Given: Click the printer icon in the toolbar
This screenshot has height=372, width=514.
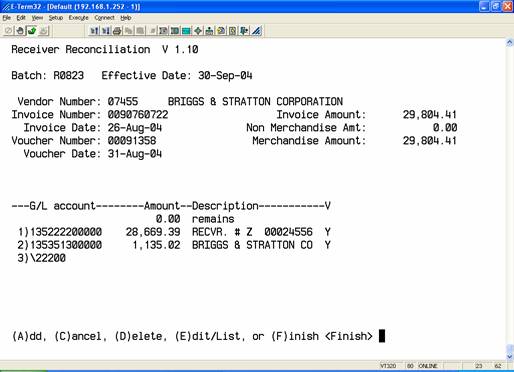Looking at the screenshot, I should click(117, 31).
